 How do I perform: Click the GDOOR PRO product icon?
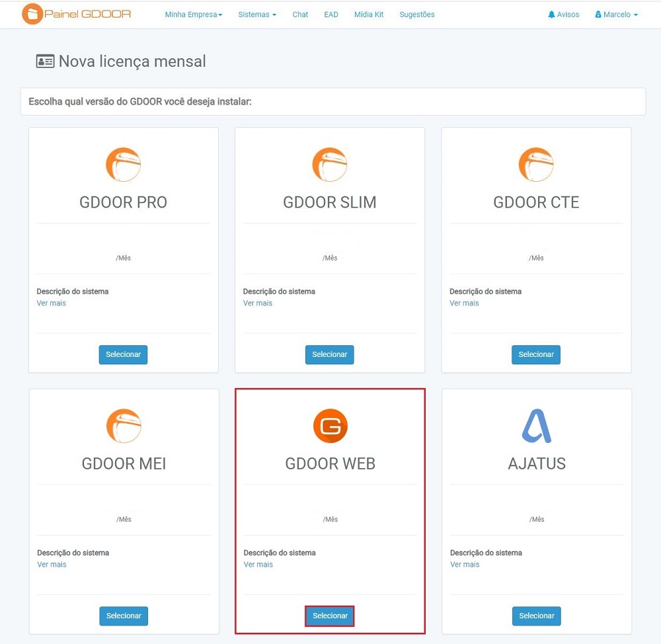click(123, 165)
